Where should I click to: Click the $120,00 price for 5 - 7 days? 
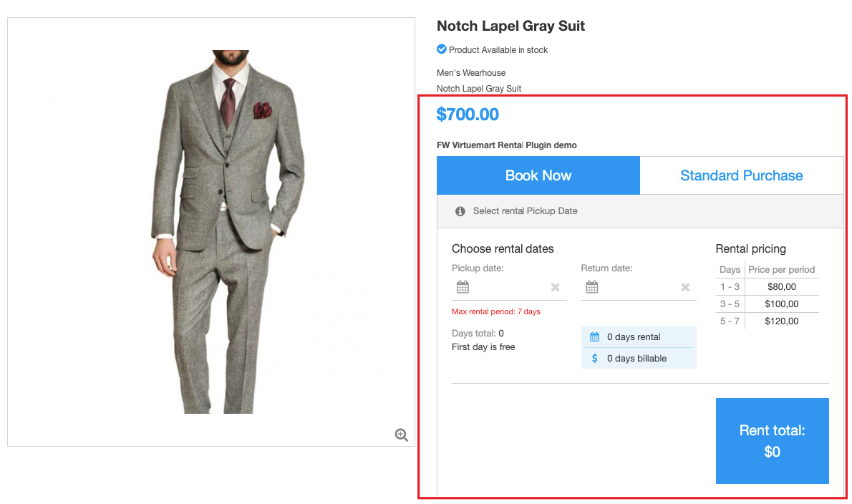(x=781, y=321)
